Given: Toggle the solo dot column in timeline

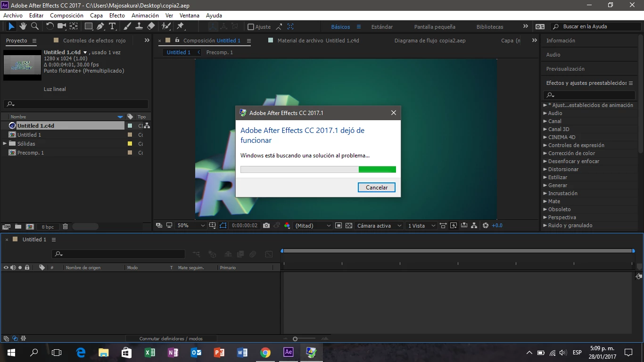Looking at the screenshot, I should tap(20, 267).
